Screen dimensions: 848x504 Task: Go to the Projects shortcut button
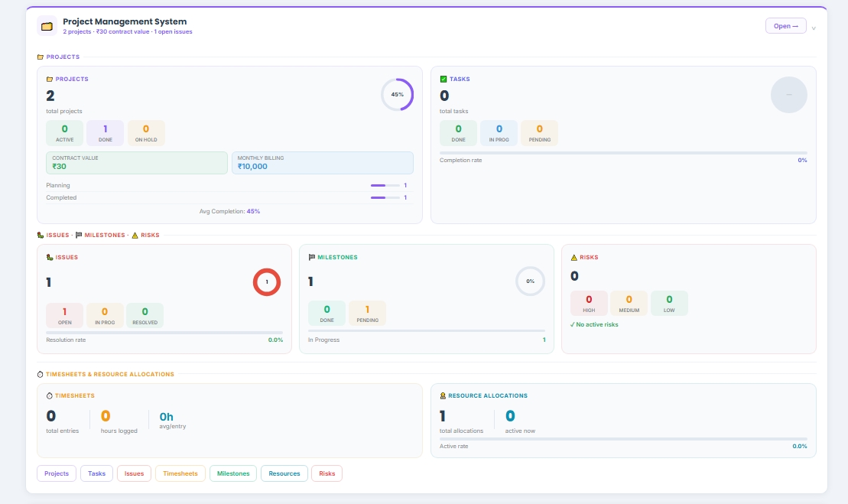click(x=57, y=473)
